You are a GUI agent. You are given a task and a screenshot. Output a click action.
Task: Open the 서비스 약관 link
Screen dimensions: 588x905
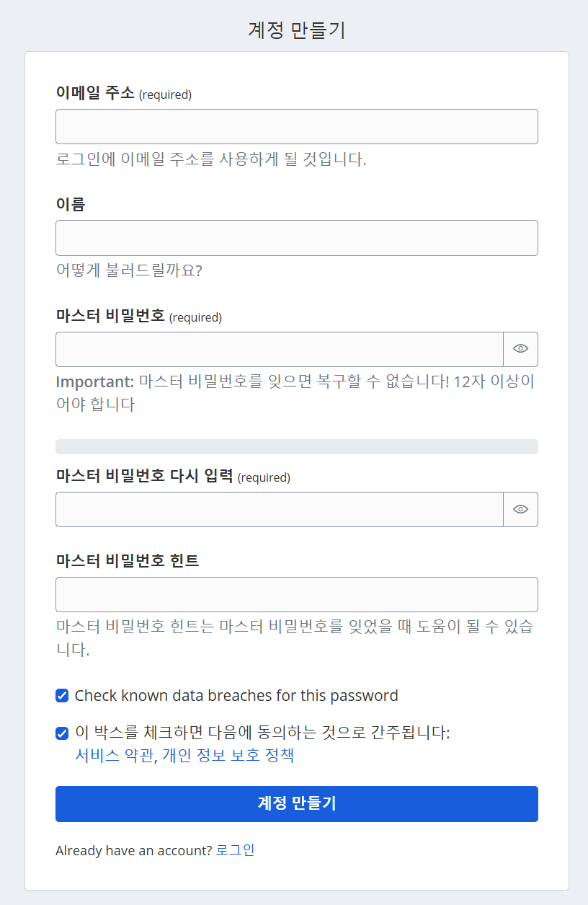(114, 756)
